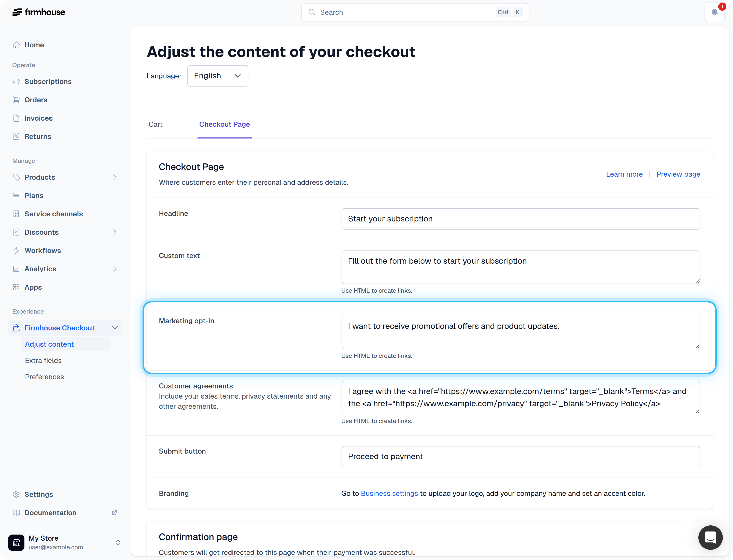The width and height of the screenshot is (733, 560).
Task: Click the Submit button text field
Action: click(521, 456)
